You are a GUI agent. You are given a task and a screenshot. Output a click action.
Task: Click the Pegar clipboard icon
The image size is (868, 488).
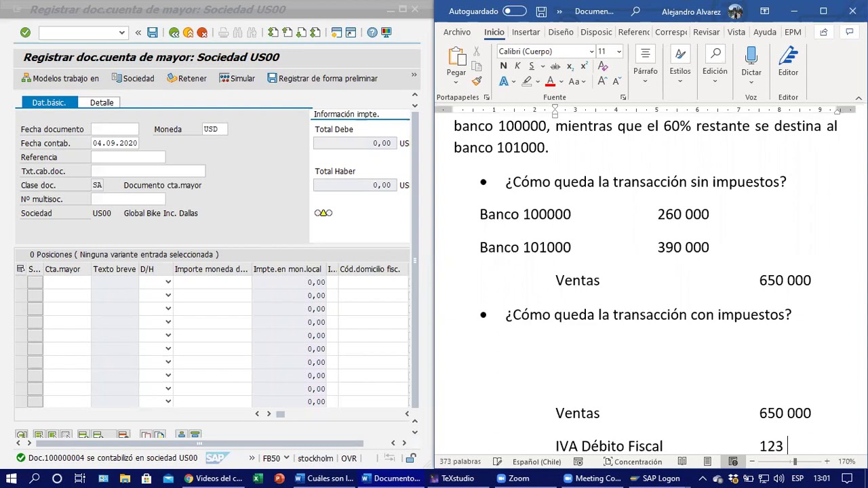click(x=456, y=56)
